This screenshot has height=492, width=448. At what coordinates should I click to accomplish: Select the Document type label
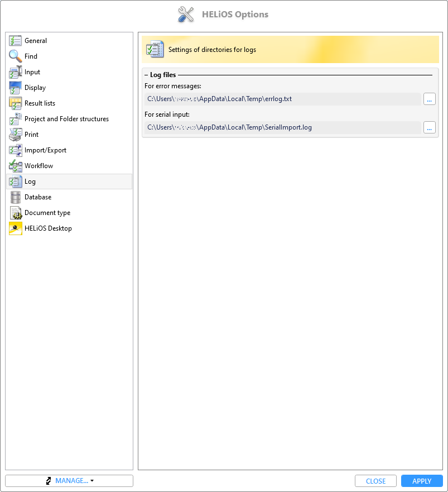[x=47, y=213]
